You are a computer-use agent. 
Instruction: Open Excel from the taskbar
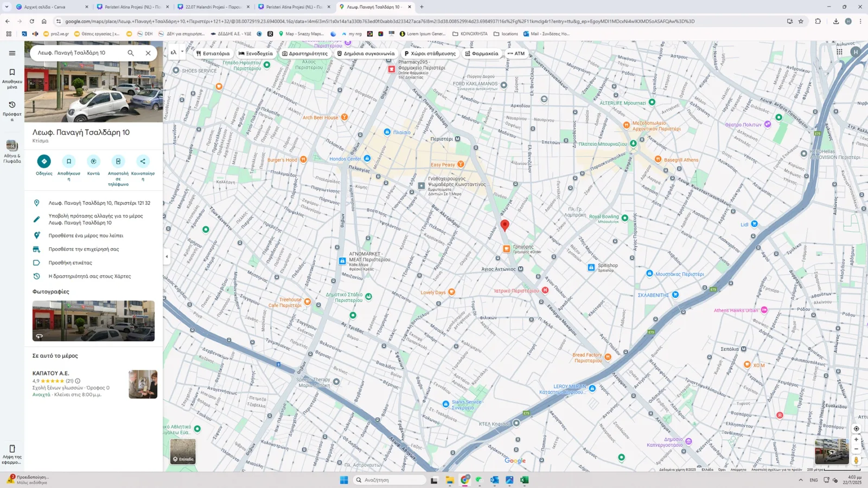pyautogui.click(x=524, y=480)
